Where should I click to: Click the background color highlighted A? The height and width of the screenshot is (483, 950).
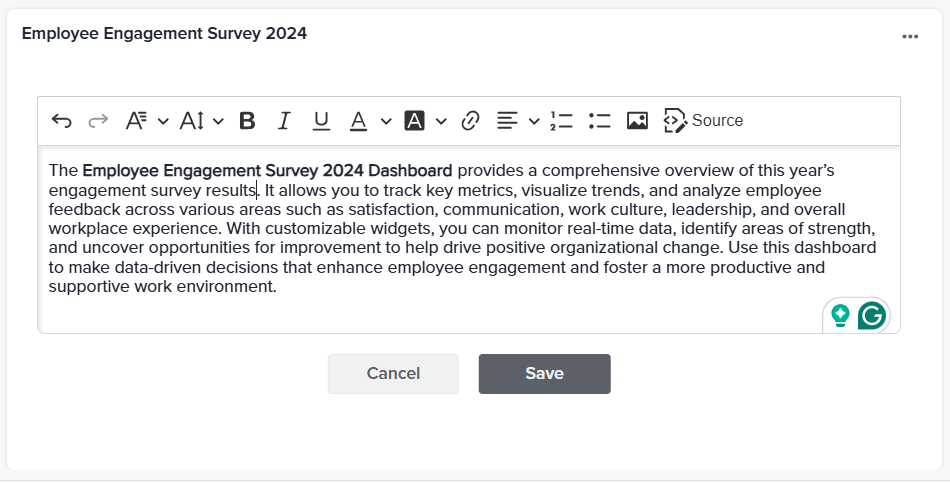pyautogui.click(x=415, y=121)
